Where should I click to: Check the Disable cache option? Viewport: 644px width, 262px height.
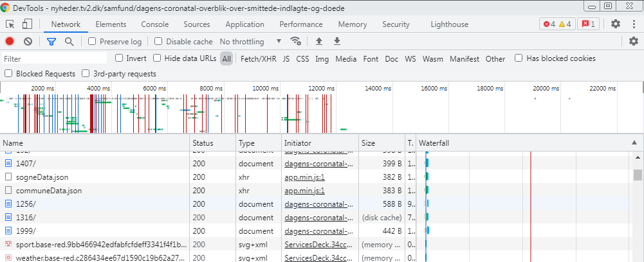[158, 42]
